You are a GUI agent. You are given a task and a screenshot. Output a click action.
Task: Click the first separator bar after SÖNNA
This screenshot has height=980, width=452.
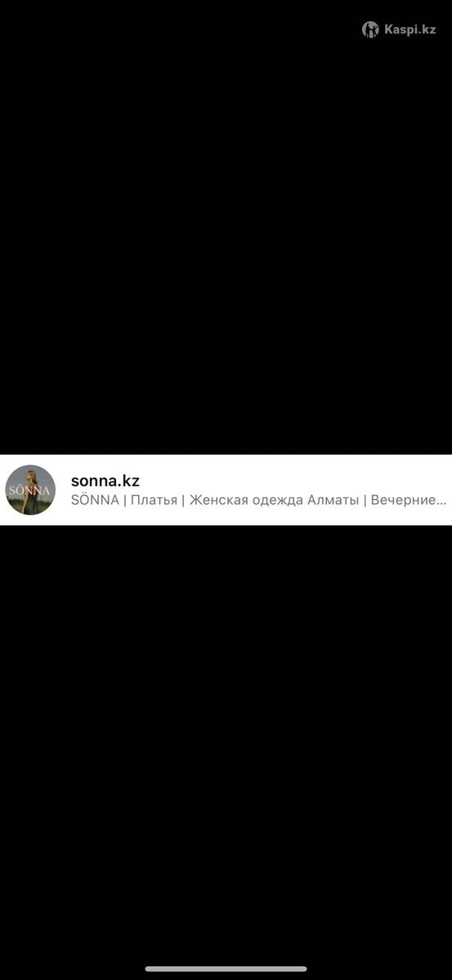click(125, 500)
